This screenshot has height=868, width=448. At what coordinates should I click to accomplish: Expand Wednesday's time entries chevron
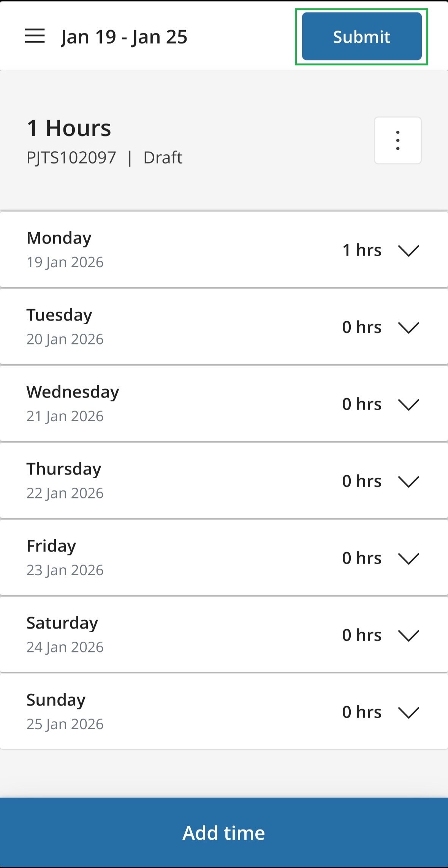click(408, 404)
